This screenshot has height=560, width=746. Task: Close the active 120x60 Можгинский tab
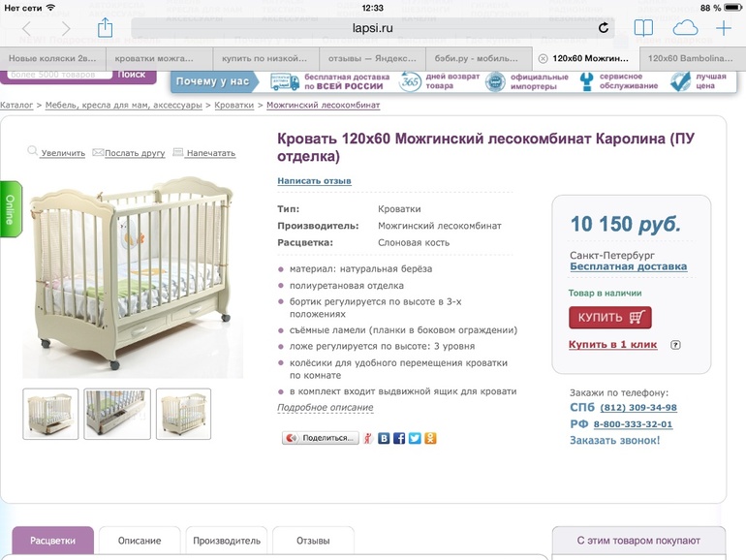click(x=543, y=58)
